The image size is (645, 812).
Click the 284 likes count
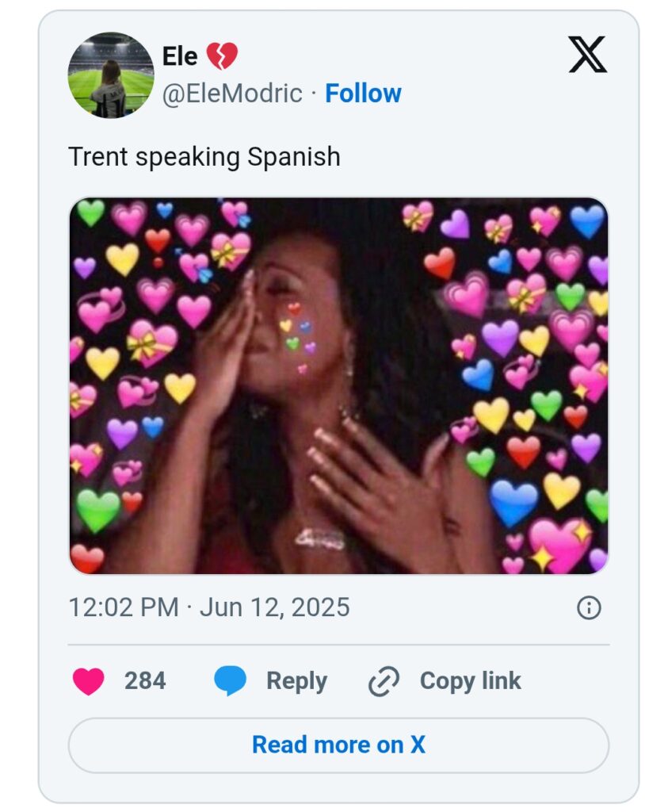pos(145,681)
